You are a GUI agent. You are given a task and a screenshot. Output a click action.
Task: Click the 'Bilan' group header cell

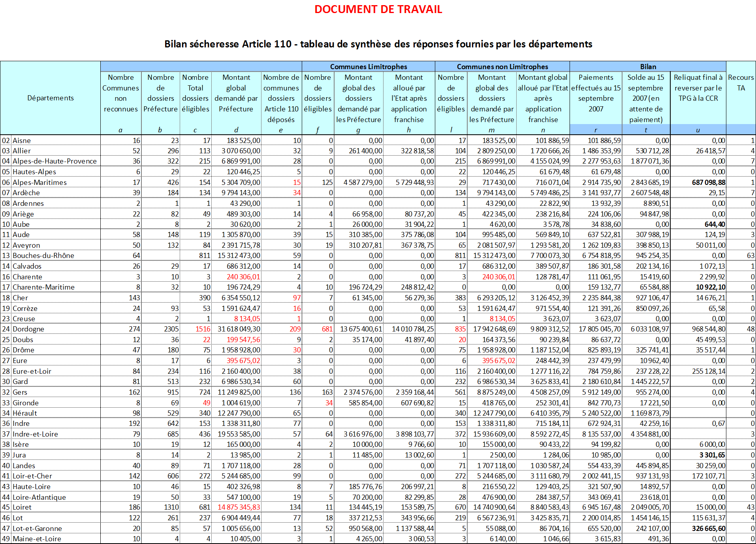pyautogui.click(x=648, y=67)
